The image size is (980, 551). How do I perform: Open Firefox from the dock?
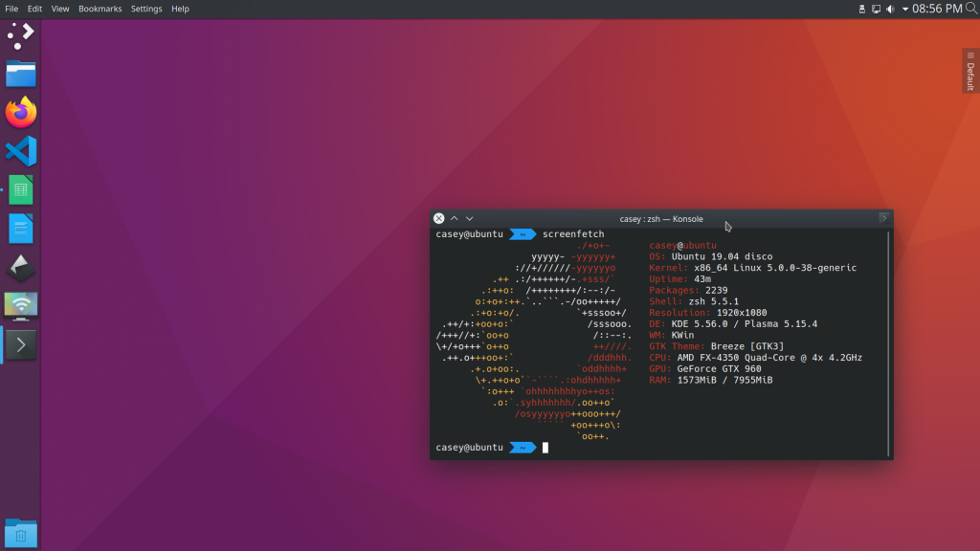point(20,112)
